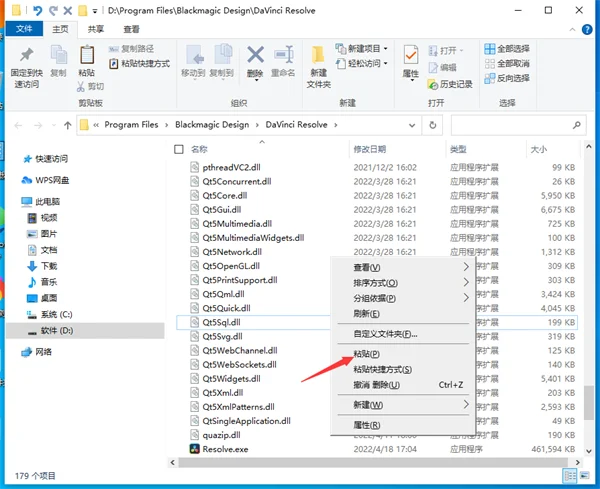Select the quazip.dll file
This screenshot has width=600, height=489.
pyautogui.click(x=221, y=435)
